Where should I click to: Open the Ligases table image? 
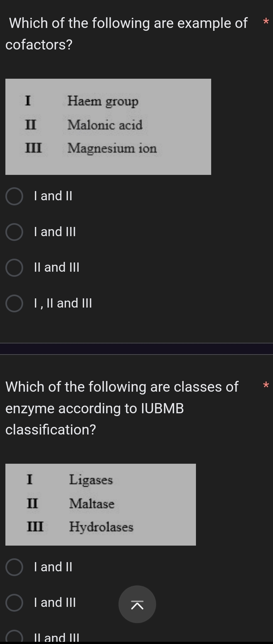[101, 504]
